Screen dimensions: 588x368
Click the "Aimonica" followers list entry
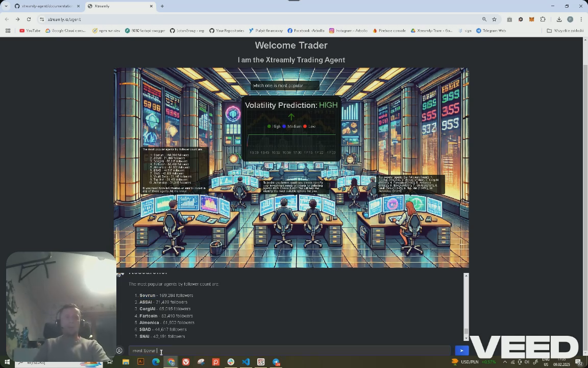tap(167, 323)
